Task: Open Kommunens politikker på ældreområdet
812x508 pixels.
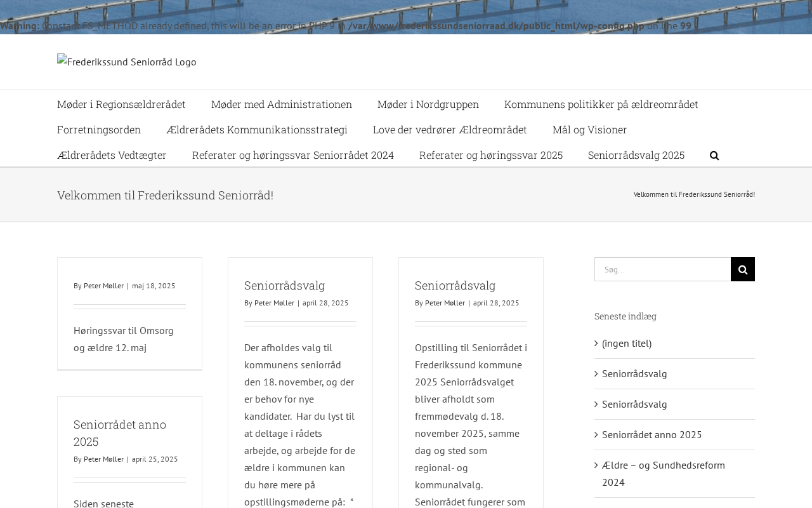Action: [x=601, y=104]
